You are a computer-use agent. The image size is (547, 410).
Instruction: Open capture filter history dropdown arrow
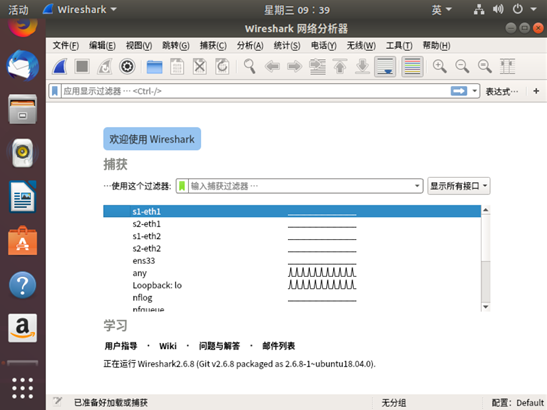[417, 186]
